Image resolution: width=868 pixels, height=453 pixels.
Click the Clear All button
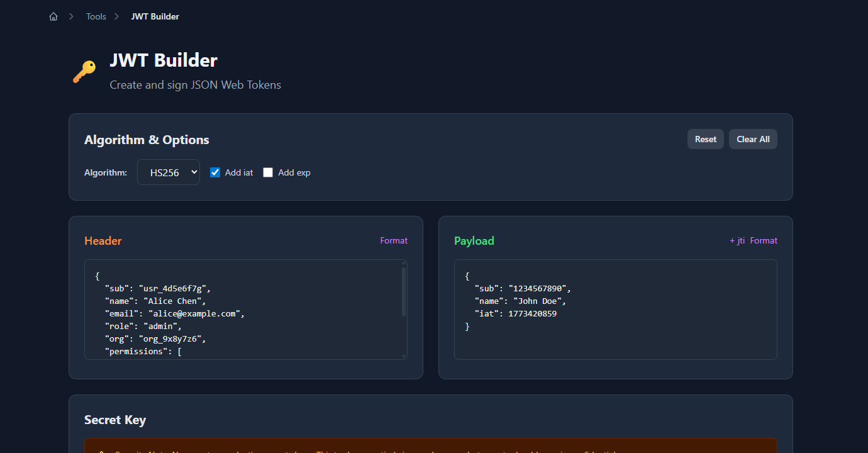pos(753,139)
